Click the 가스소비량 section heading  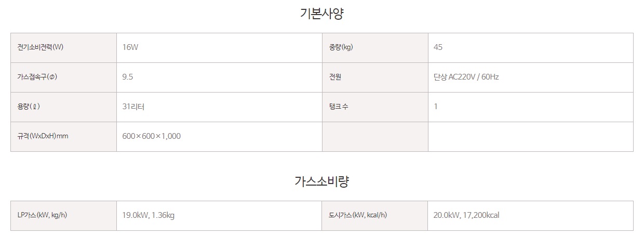pyautogui.click(x=321, y=182)
